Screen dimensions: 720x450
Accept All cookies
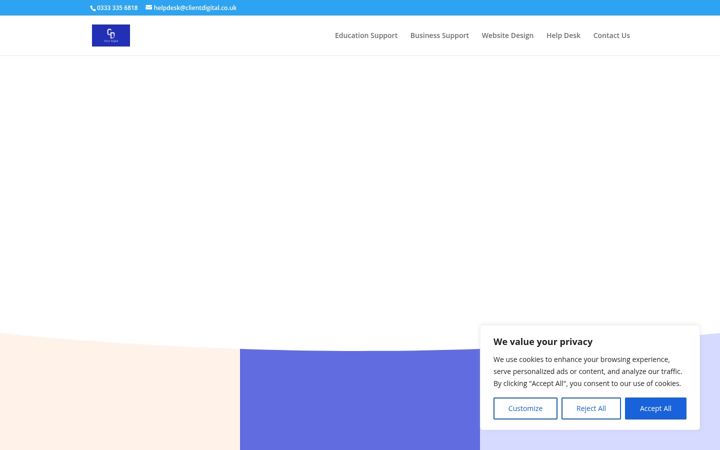click(x=655, y=408)
